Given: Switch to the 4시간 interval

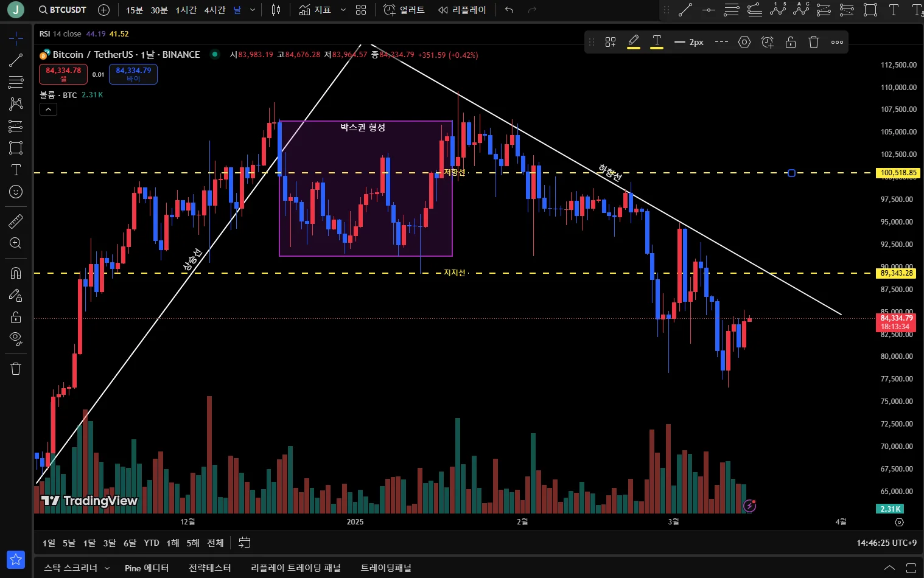Looking at the screenshot, I should pos(215,10).
